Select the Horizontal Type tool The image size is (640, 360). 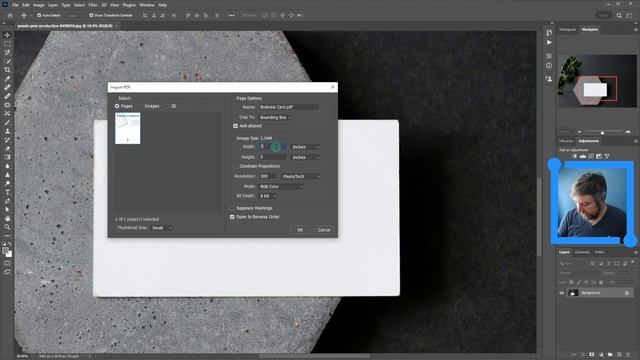pos(7,192)
